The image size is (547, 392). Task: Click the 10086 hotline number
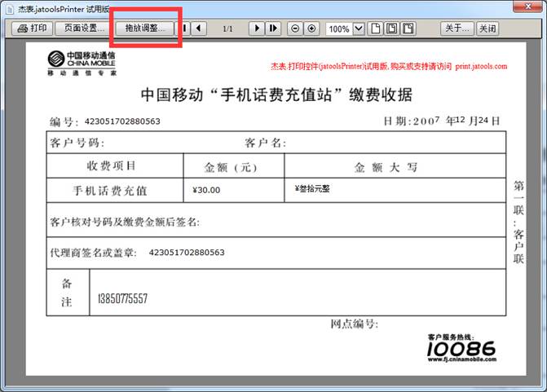(461, 349)
